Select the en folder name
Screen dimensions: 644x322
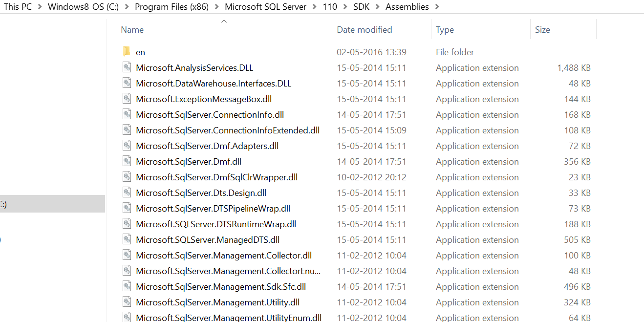140,52
